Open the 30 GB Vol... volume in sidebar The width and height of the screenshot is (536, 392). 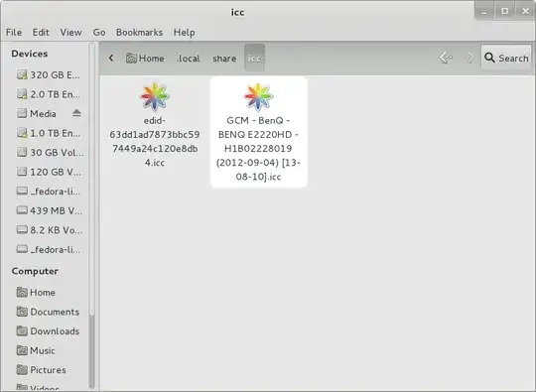[49, 153]
